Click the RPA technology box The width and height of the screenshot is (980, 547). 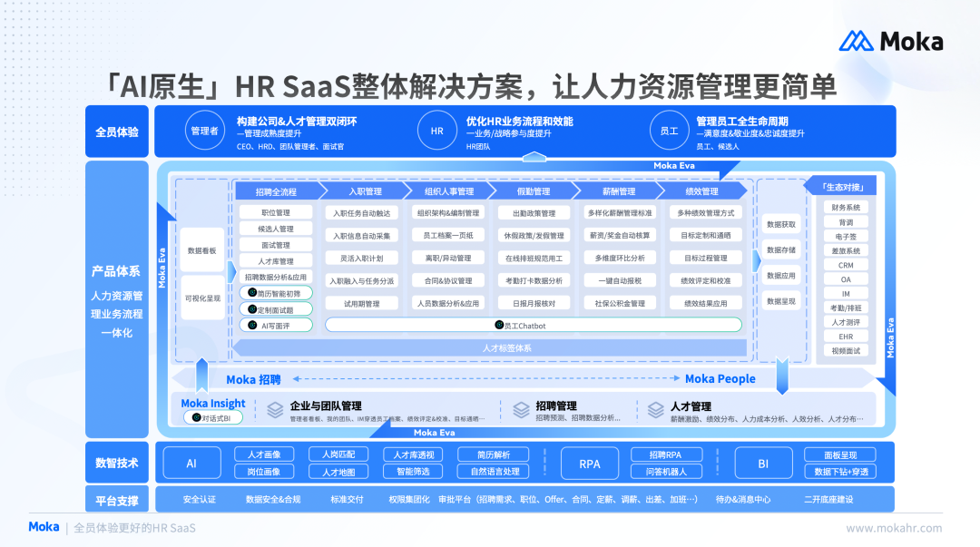point(590,464)
